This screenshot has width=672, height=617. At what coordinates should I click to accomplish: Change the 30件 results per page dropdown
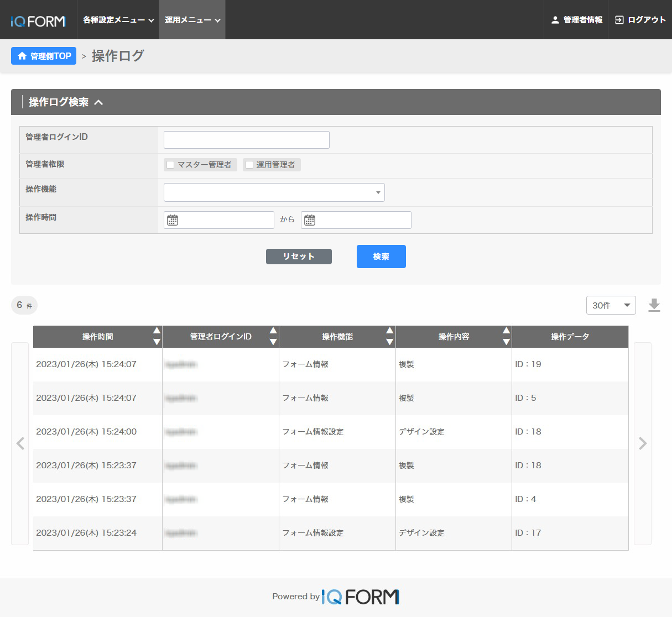click(x=611, y=305)
